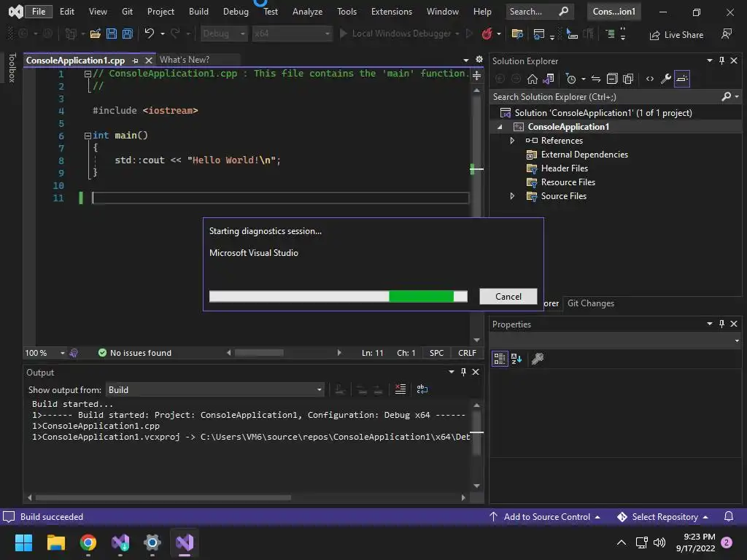747x560 pixels.
Task: Open the Show output from Build dropdown
Action: [x=215, y=390]
